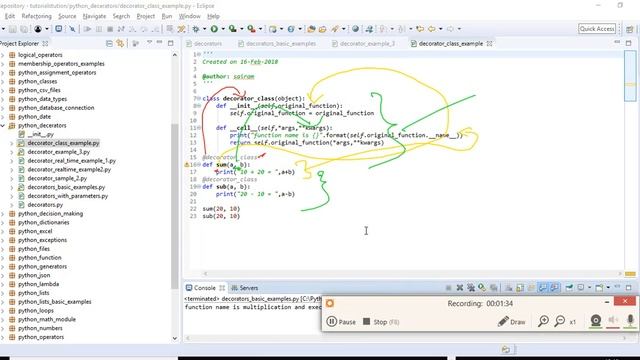Viewport: 640px width, 360px height.
Task: Switch to the Servers tab
Action: 244,288
